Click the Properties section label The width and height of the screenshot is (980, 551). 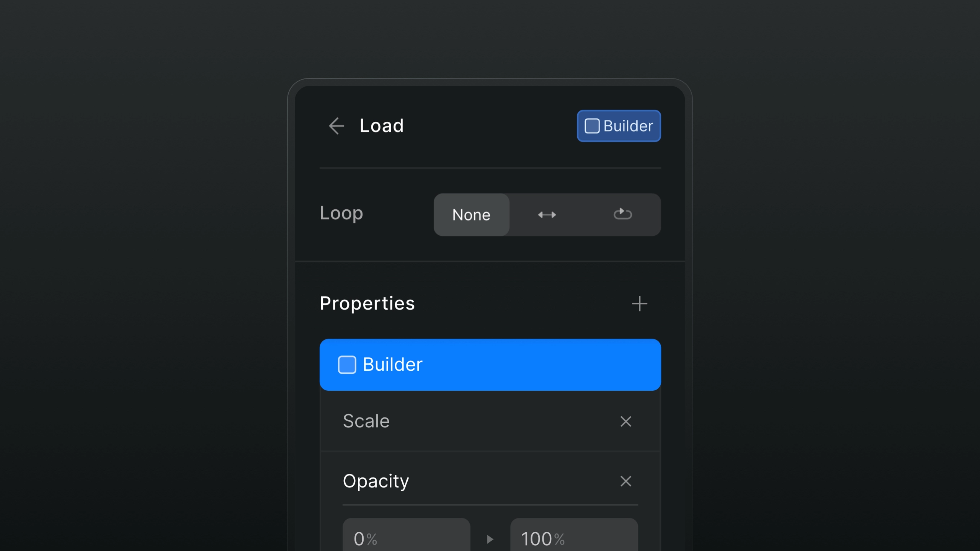(x=367, y=303)
